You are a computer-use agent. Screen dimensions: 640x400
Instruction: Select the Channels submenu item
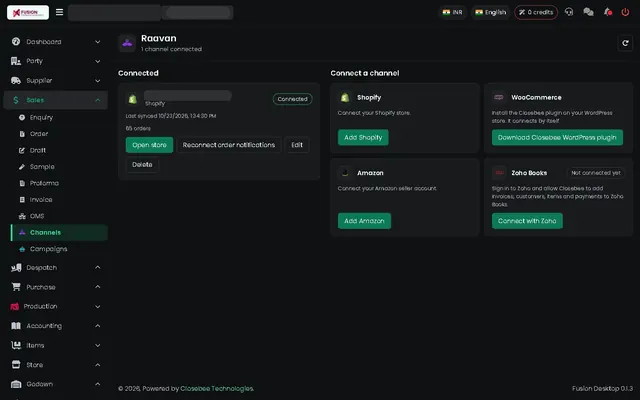click(x=59, y=232)
